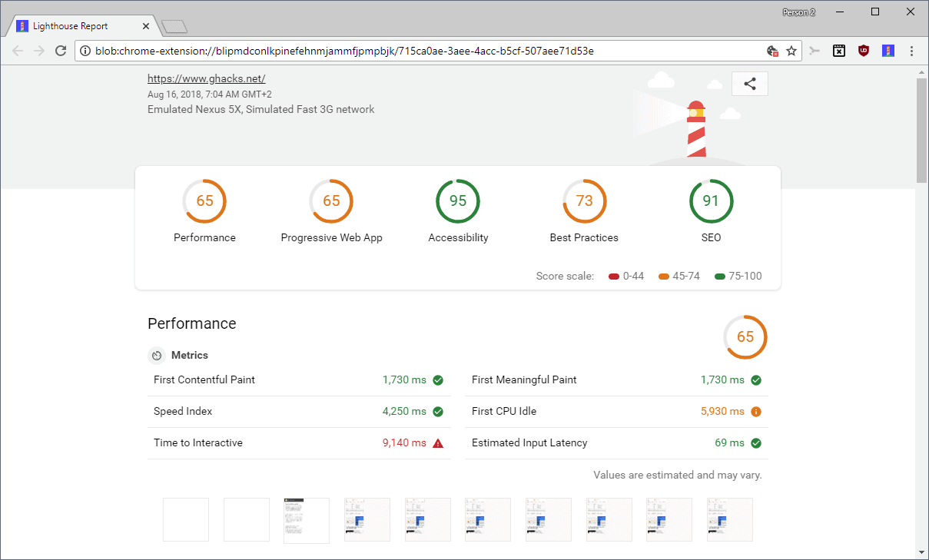This screenshot has width=929, height=560.
Task: Click the red warning triangle beside Time to Interactive
Action: 437,442
